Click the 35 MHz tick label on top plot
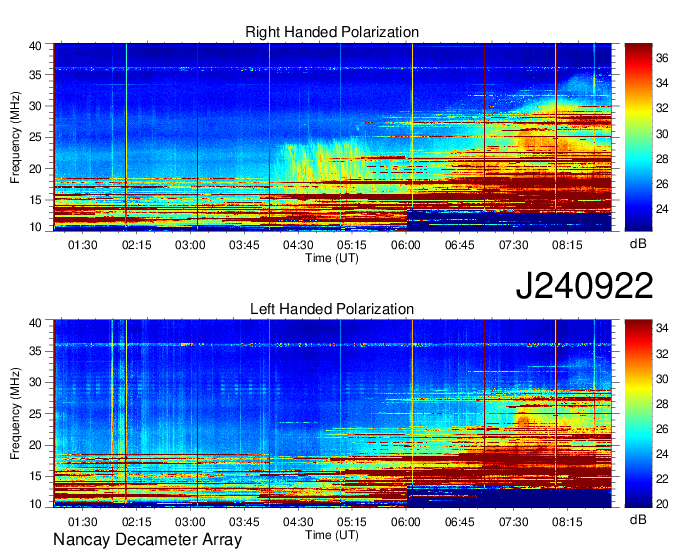Image resolution: width=680 pixels, height=552 pixels. point(36,75)
